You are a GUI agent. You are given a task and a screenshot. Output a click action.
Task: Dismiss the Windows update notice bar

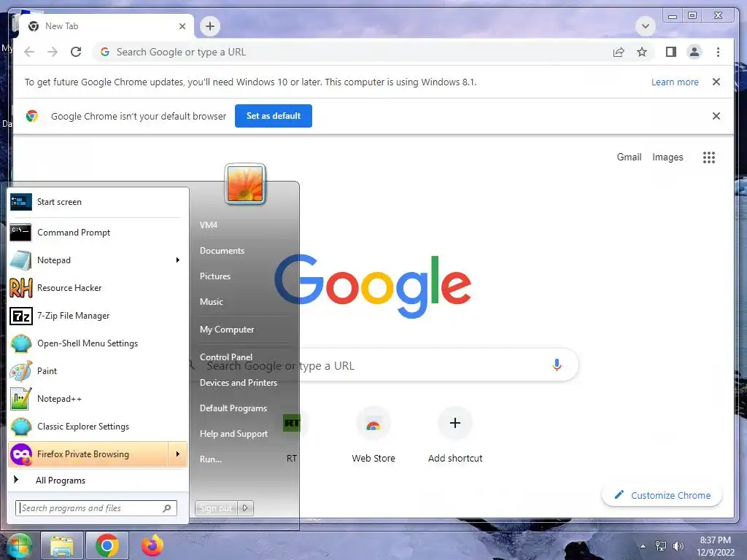(x=716, y=82)
